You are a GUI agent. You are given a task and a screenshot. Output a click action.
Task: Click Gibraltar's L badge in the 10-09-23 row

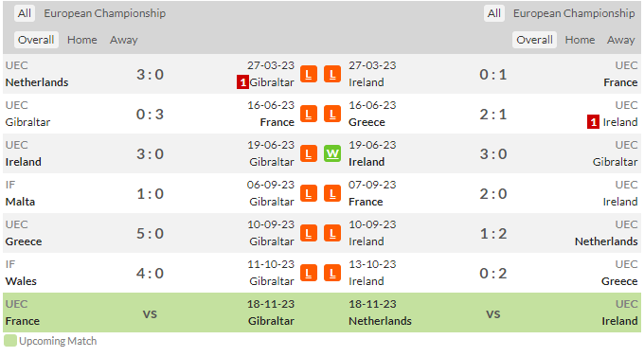click(x=309, y=233)
